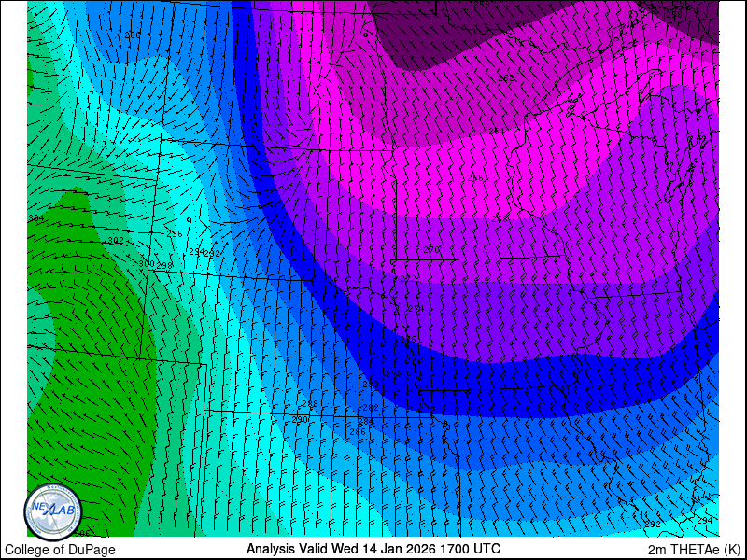Click the 284 contour label
Screen dimensions: 747x560
[x=366, y=422]
